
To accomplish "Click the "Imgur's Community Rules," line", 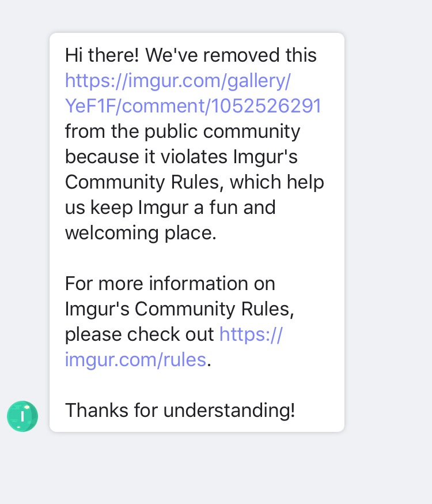I will point(179,309).
